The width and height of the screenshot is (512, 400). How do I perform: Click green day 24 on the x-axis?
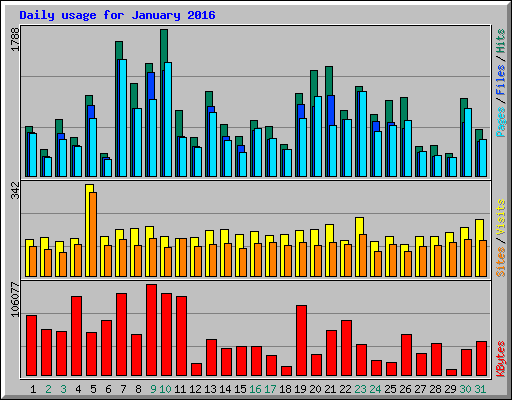tap(375, 389)
